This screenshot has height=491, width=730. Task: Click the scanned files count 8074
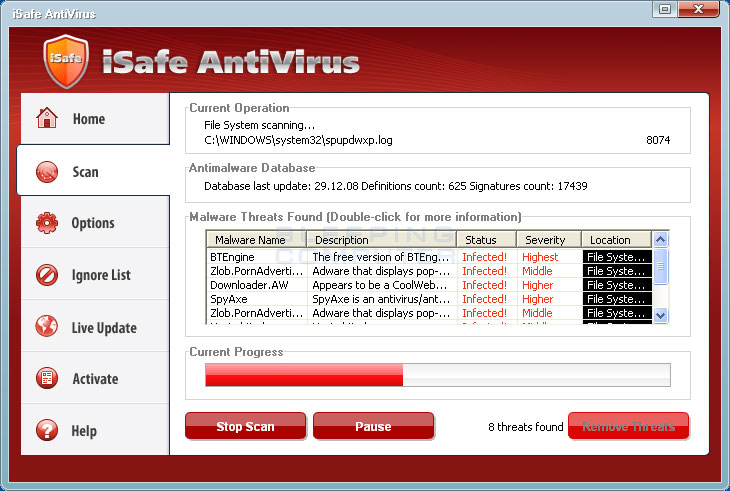pos(658,140)
